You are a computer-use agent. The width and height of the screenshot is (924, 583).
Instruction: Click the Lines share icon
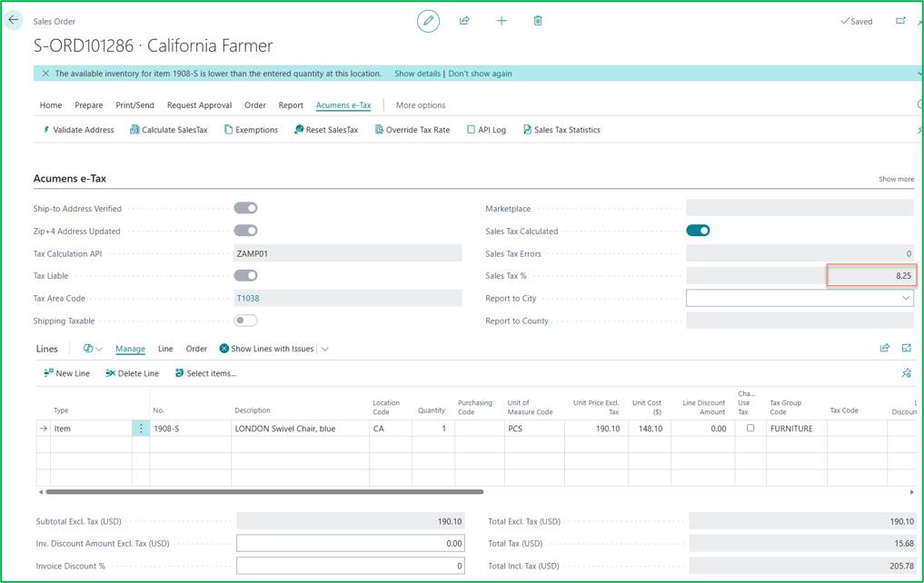(x=885, y=348)
